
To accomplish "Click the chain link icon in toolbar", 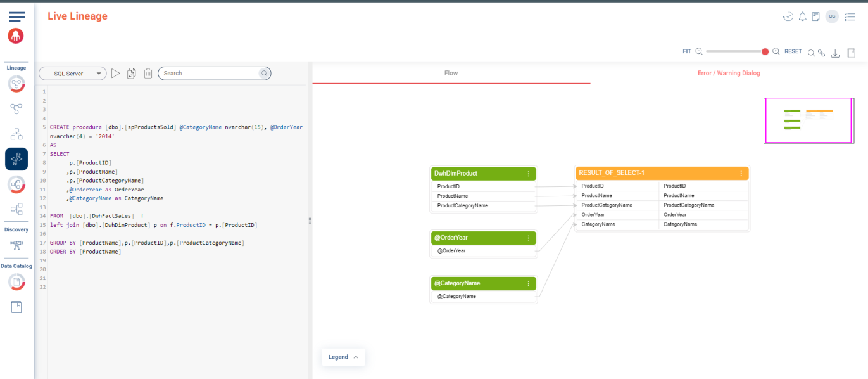I will [822, 53].
